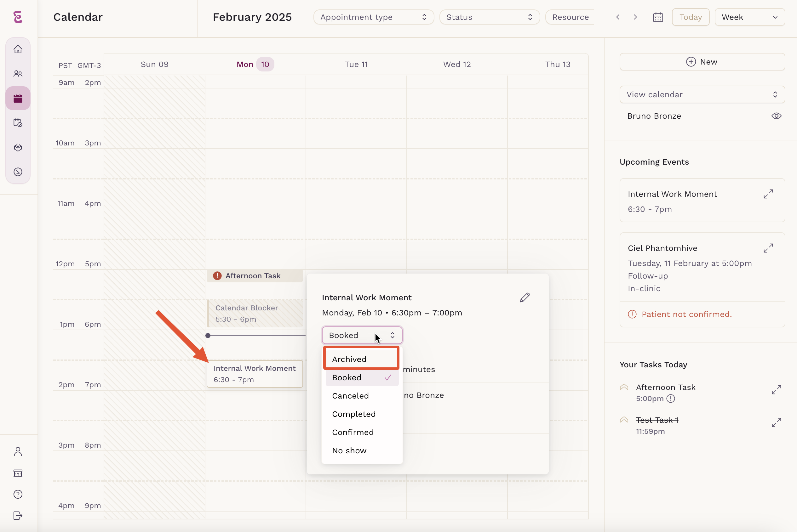797x532 pixels.
Task: Click priority icon next to Afternoon Task
Action: coord(624,387)
